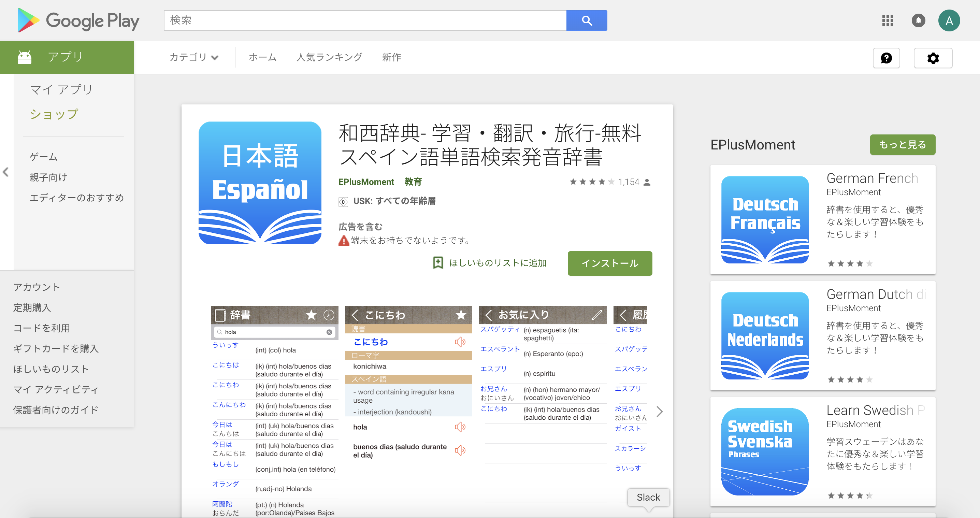Open エディターのおすすめ link
Screen dimensions: 980x518
(77, 198)
